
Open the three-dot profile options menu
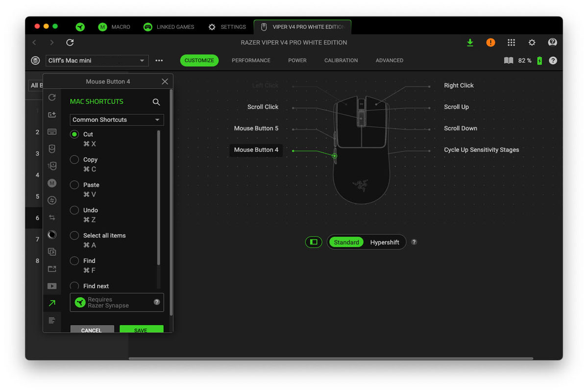[x=159, y=61]
